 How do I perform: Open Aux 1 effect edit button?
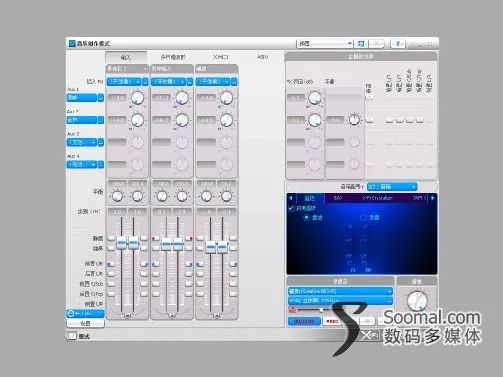(x=101, y=98)
